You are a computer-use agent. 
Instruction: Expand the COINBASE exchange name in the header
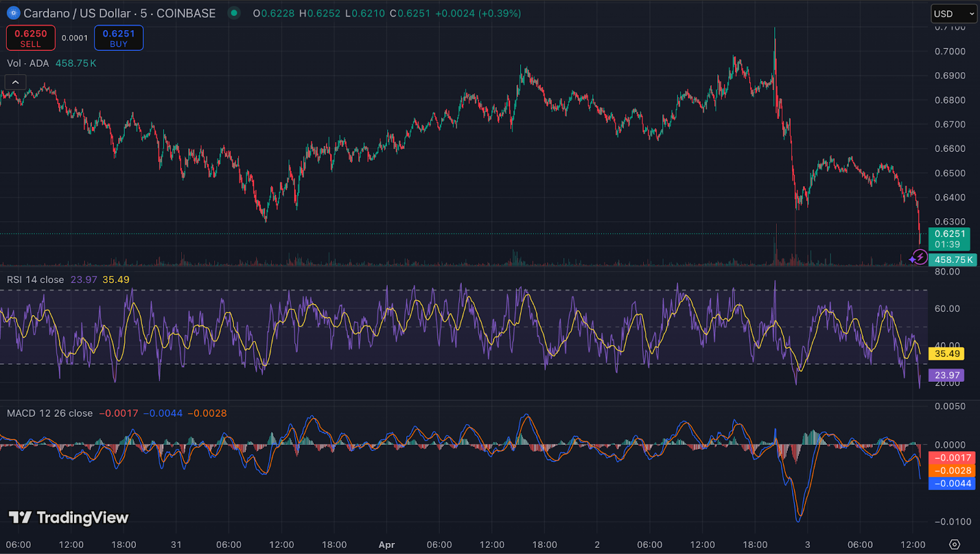186,13
